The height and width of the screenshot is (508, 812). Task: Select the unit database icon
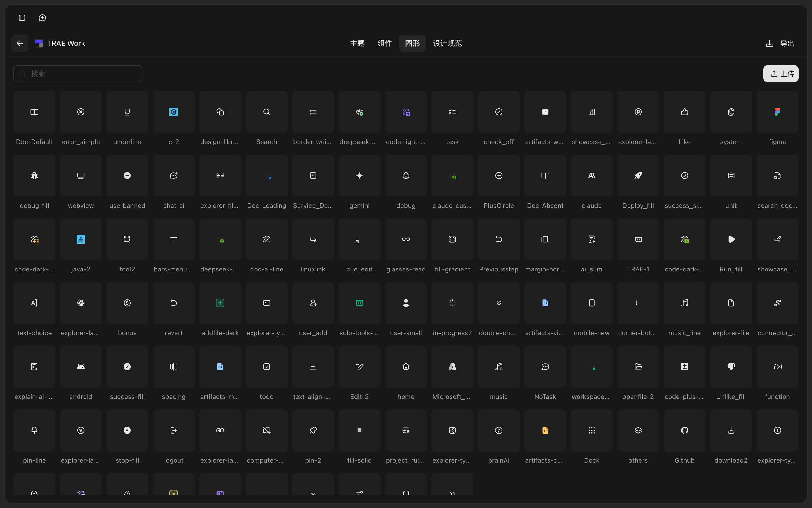731,176
